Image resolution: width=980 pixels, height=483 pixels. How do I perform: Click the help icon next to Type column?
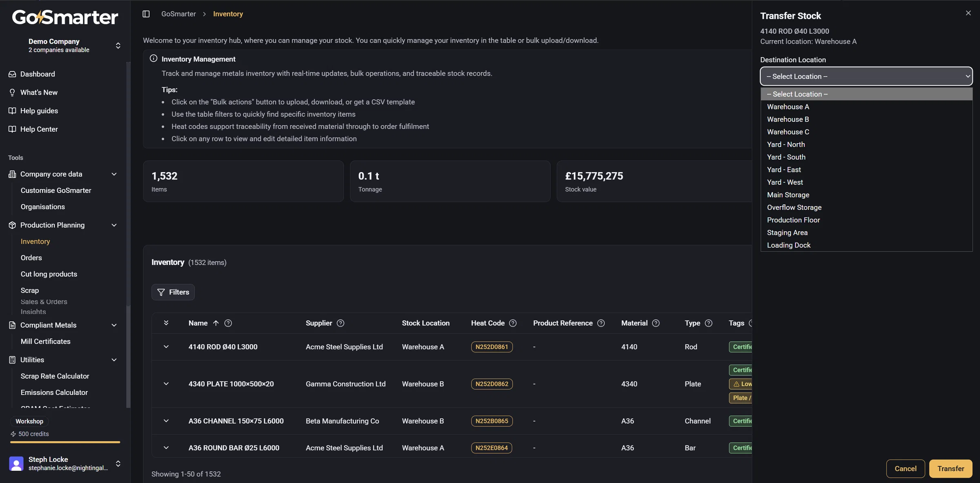[709, 323]
